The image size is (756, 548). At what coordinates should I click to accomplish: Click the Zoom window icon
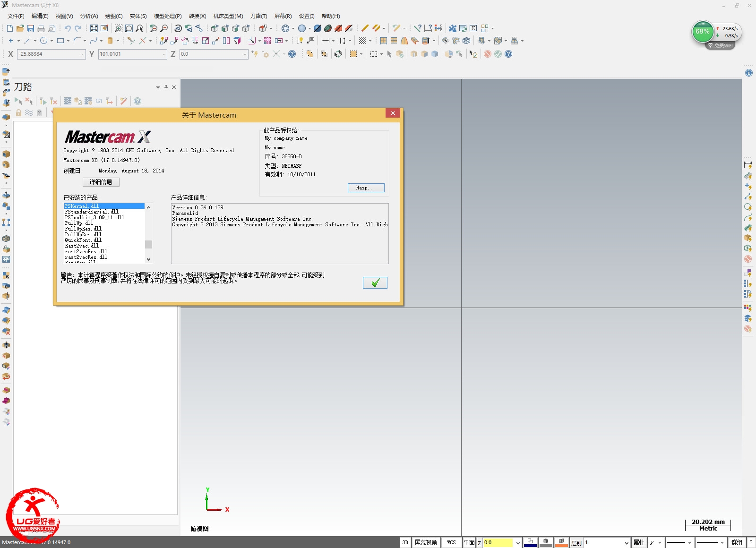pos(119,28)
